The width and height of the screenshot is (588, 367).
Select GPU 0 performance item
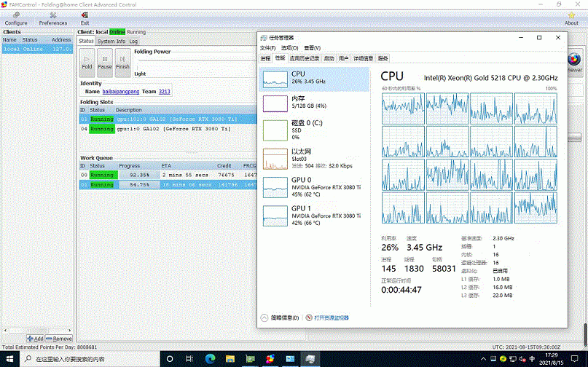(x=314, y=187)
